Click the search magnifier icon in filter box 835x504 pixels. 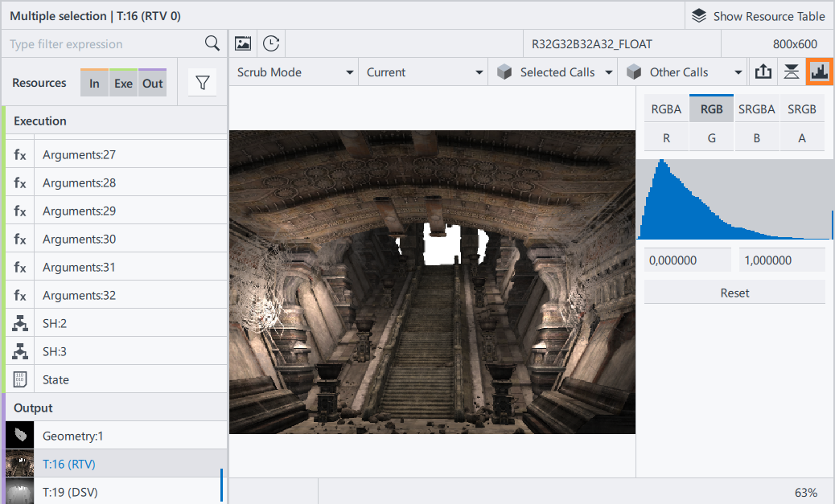pos(212,43)
